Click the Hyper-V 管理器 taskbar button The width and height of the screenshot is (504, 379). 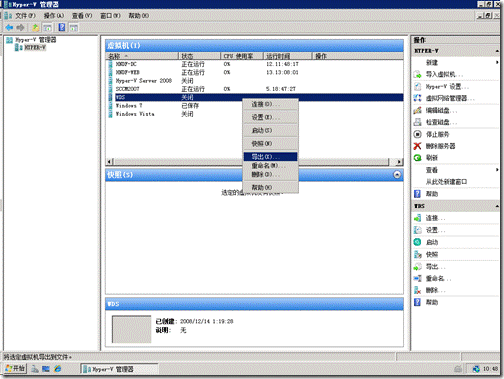119,369
